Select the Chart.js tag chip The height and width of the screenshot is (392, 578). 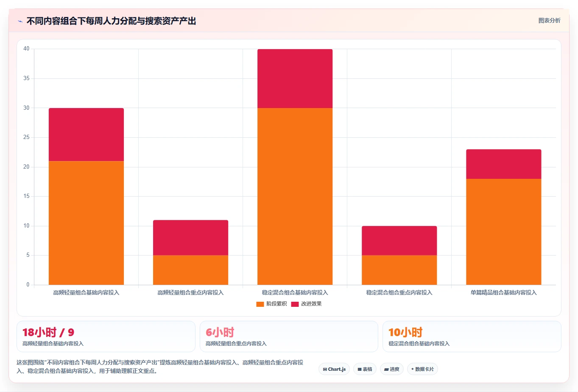(x=334, y=369)
